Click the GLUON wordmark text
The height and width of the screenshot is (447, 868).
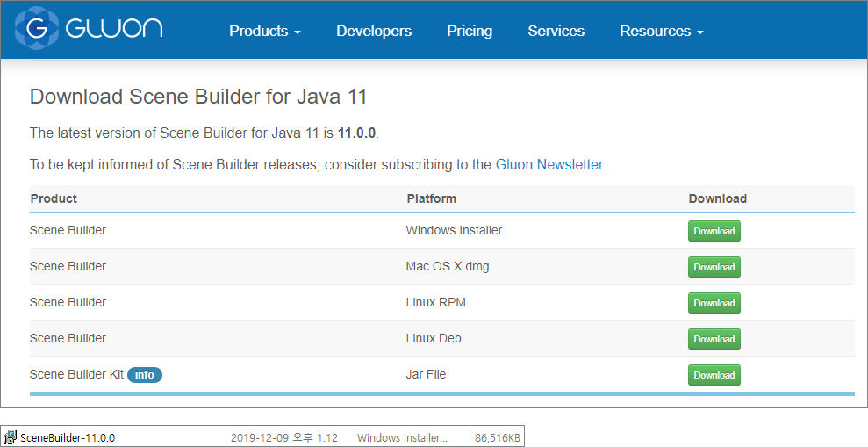tap(114, 28)
